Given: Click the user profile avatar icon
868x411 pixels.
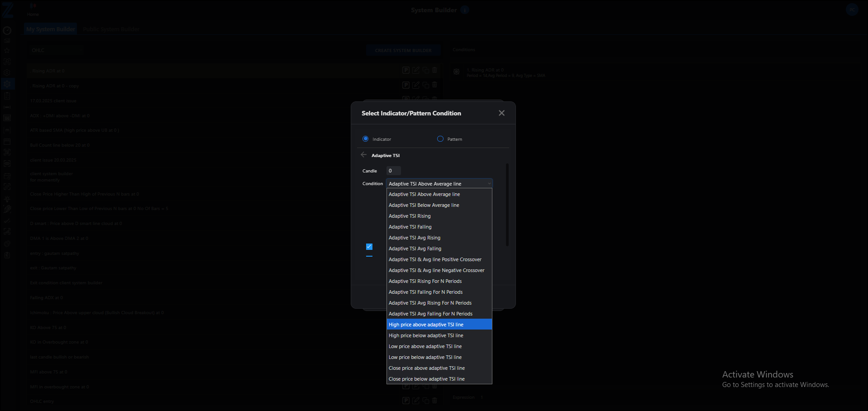Looking at the screenshot, I should coord(852,10).
